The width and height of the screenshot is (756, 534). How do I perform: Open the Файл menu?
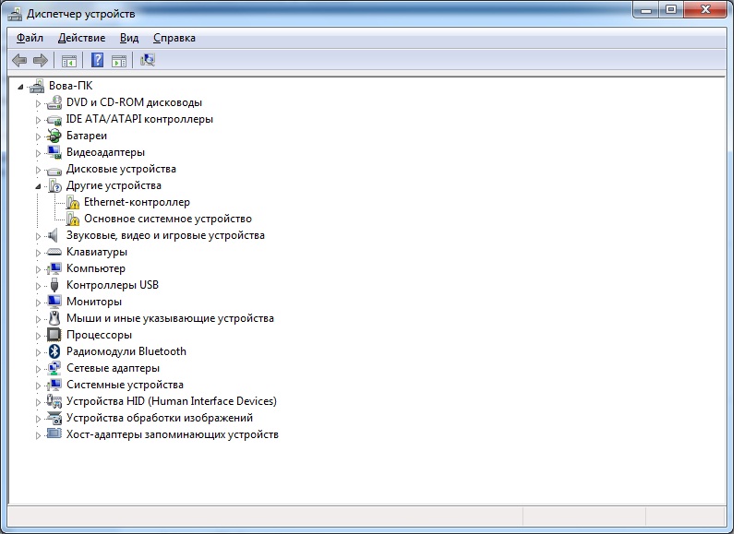[30, 38]
